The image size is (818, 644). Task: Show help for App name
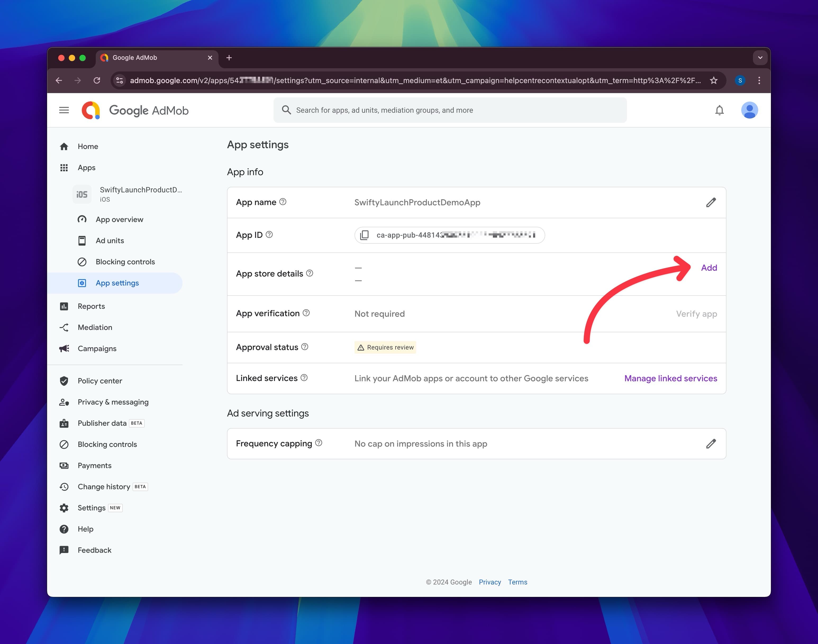tap(283, 202)
